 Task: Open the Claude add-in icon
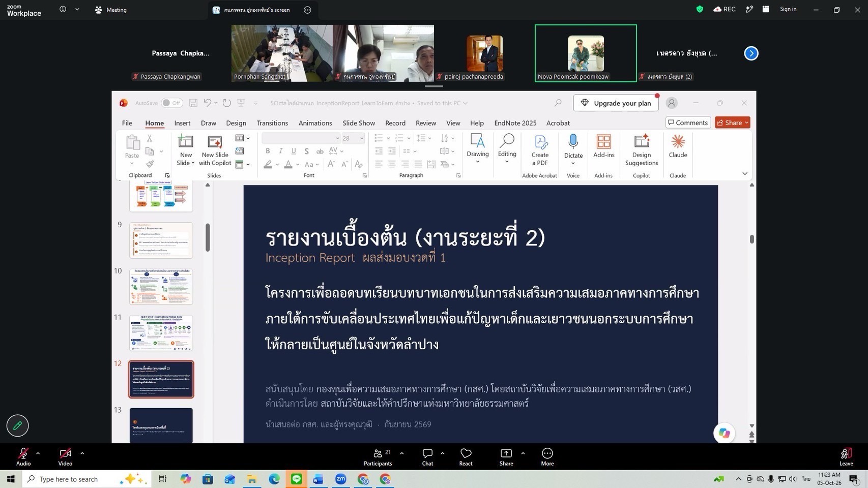(678, 142)
